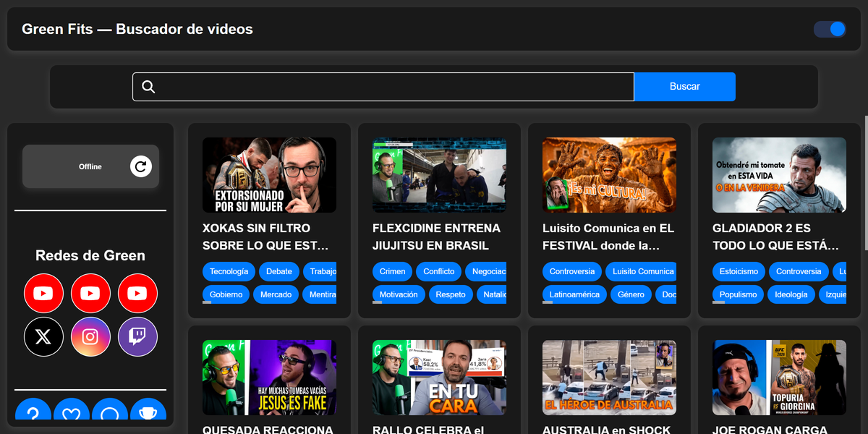Open the middle YouTube channel icon
Image resolution: width=868 pixels, height=434 pixels.
click(x=90, y=293)
